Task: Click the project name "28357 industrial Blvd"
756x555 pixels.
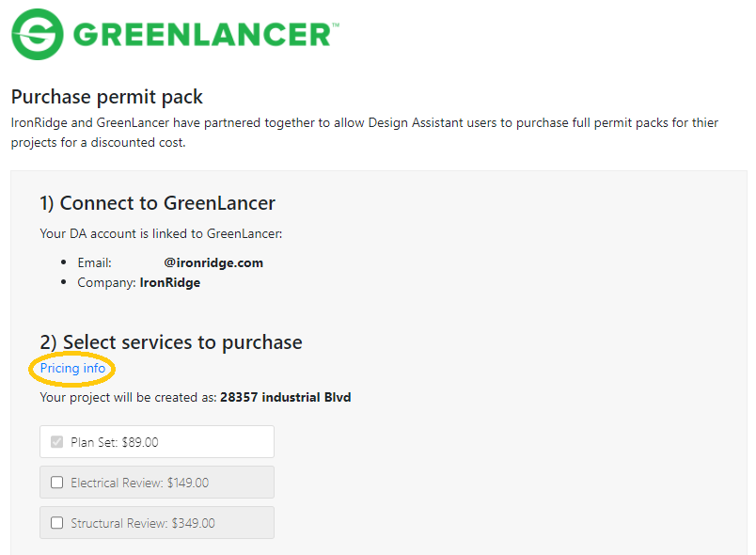Action: [x=285, y=398]
